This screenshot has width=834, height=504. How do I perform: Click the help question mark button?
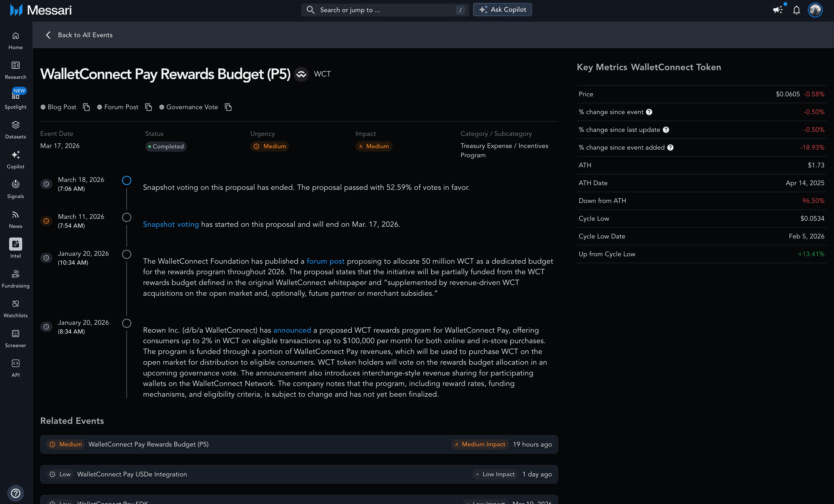click(16, 493)
